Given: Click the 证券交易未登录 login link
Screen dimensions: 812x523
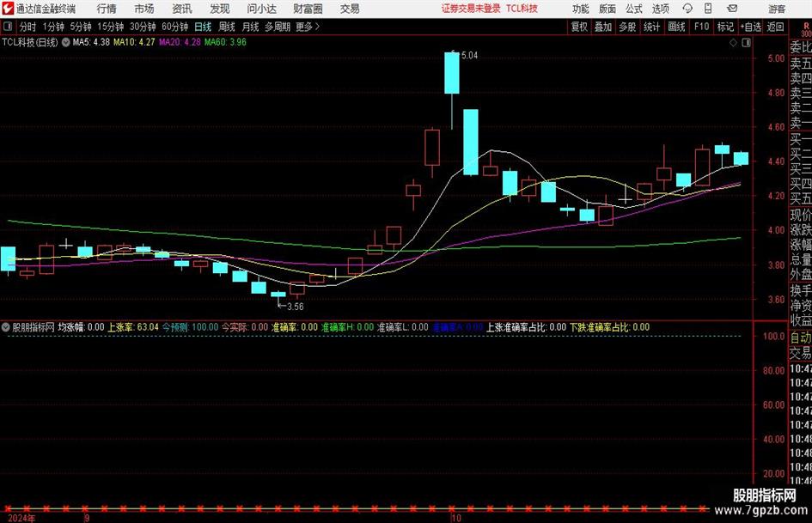Looking at the screenshot, I should click(471, 9).
